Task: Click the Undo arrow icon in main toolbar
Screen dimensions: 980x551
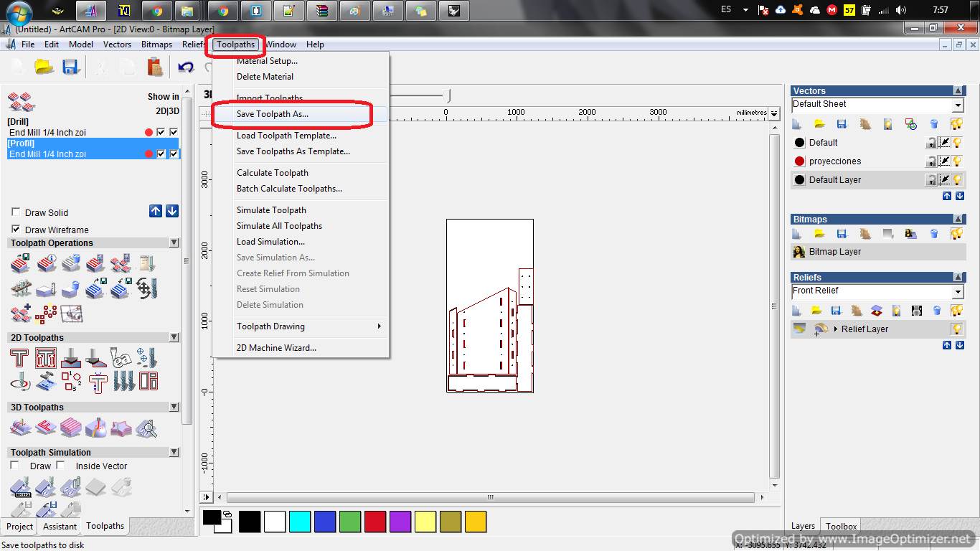Action: 186,67
